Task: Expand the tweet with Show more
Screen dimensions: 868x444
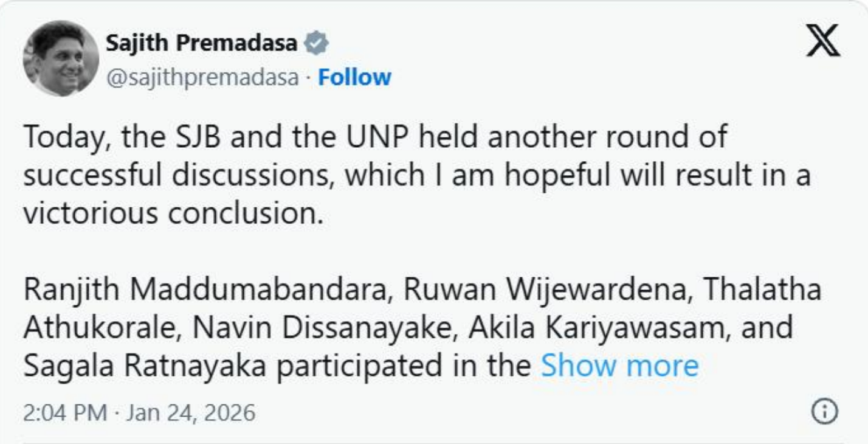Action: click(619, 366)
